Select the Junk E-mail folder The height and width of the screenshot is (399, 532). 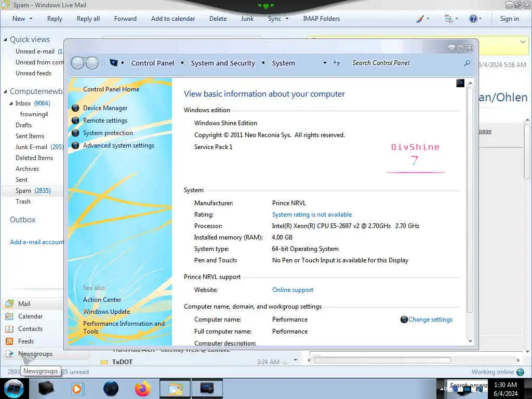[x=39, y=147]
